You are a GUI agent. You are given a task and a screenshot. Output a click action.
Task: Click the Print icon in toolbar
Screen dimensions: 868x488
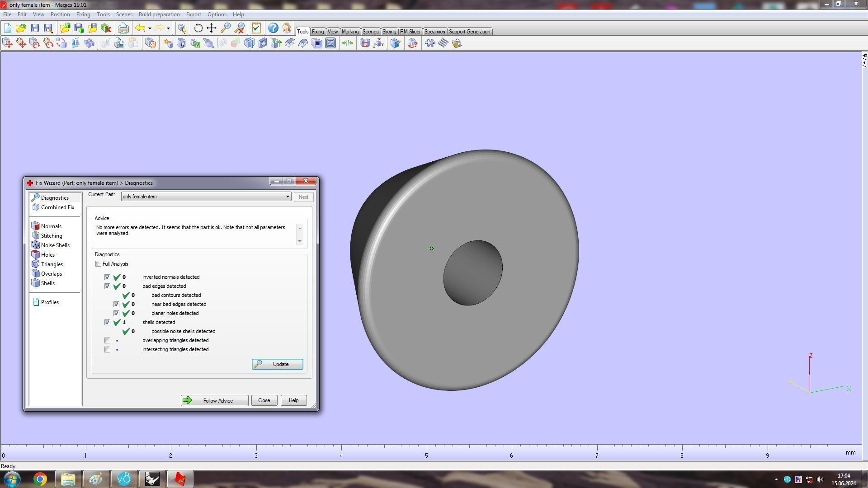point(123,28)
